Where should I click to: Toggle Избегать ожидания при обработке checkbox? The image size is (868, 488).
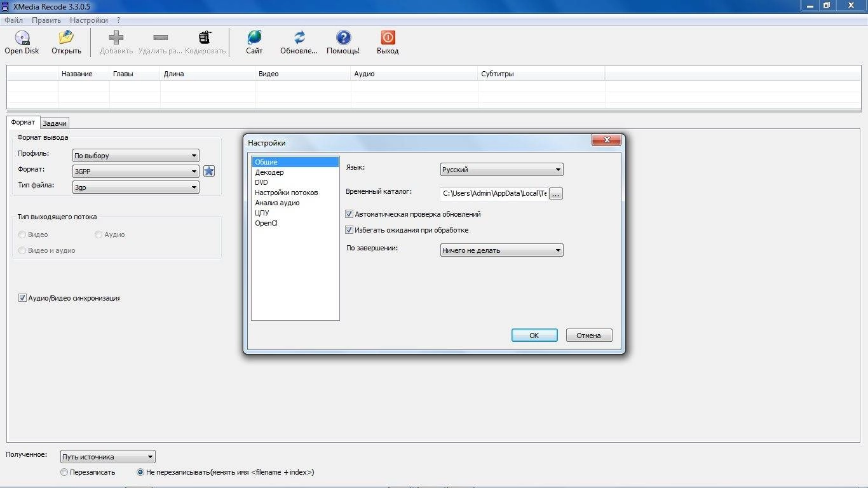coord(349,230)
